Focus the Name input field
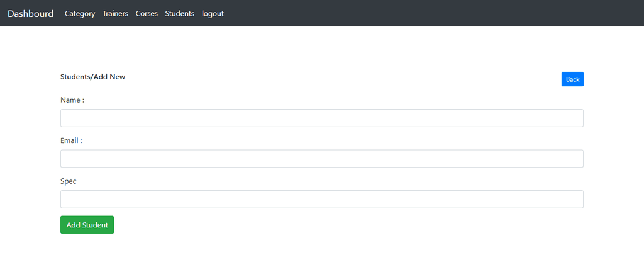This screenshot has height=279, width=644. (x=322, y=118)
